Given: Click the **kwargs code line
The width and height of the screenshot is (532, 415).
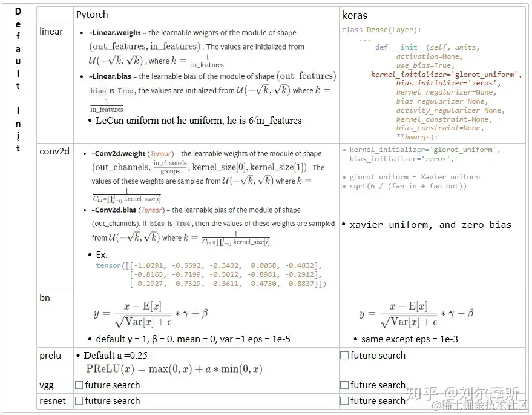Looking at the screenshot, I should tap(417, 137).
